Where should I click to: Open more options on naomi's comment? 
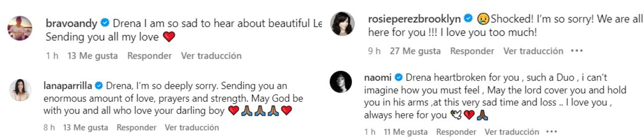[552, 132]
